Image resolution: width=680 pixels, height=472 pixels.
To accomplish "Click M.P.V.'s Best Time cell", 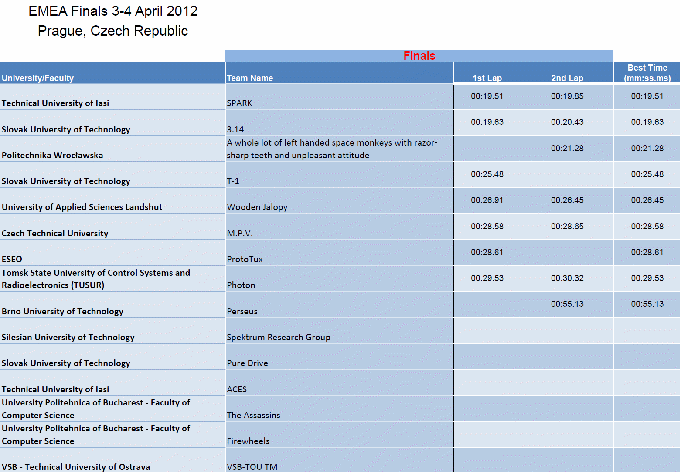I will pyautogui.click(x=647, y=226).
